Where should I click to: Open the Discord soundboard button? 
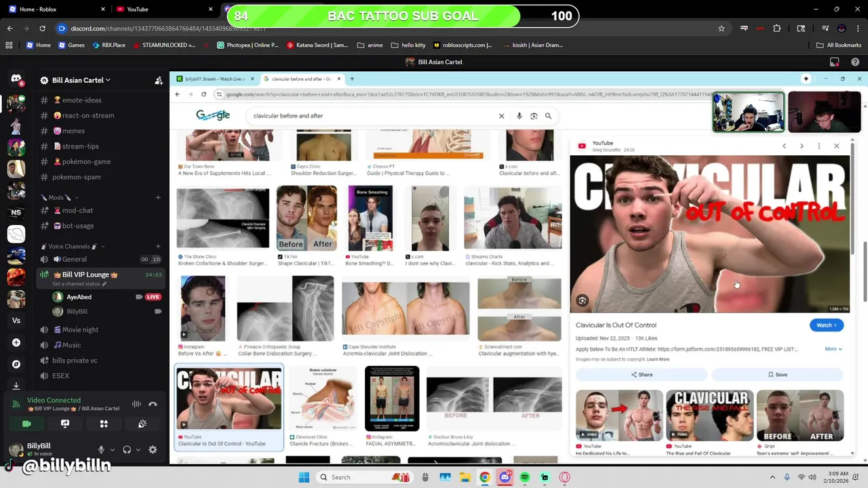tap(142, 424)
